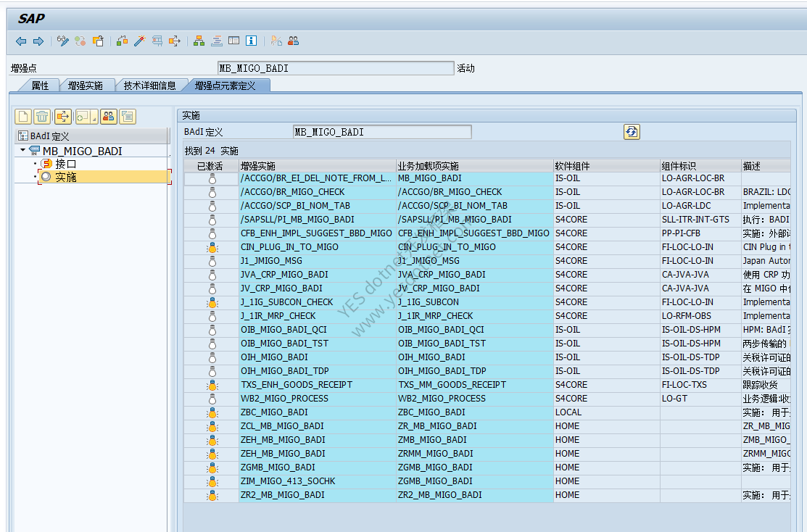Open CFB_ENH_IMPL_SUGGEST_BBD_MIGO enhancement implementation

[x=317, y=233]
